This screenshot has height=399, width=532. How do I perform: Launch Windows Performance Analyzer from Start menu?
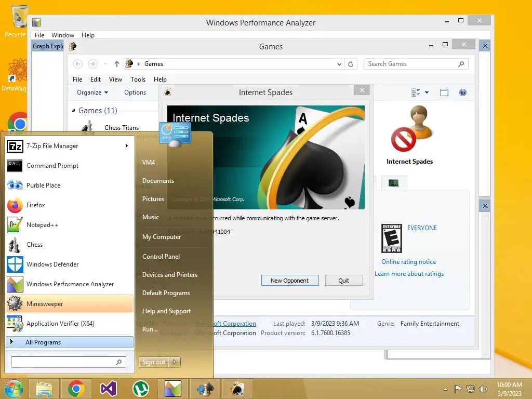(69, 284)
